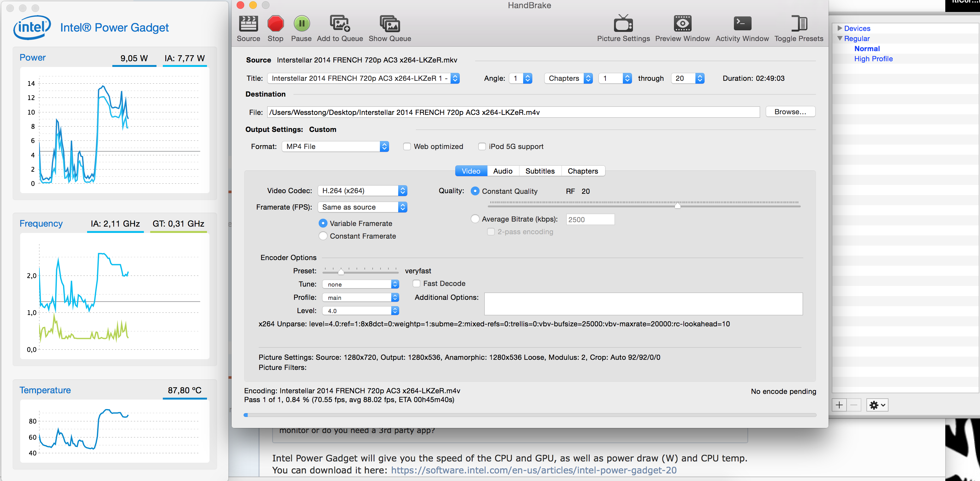Click the Add to Queue icon

tap(339, 24)
